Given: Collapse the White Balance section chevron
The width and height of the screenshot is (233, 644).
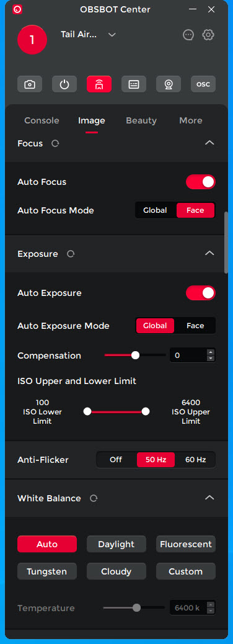Looking at the screenshot, I should pos(209,498).
